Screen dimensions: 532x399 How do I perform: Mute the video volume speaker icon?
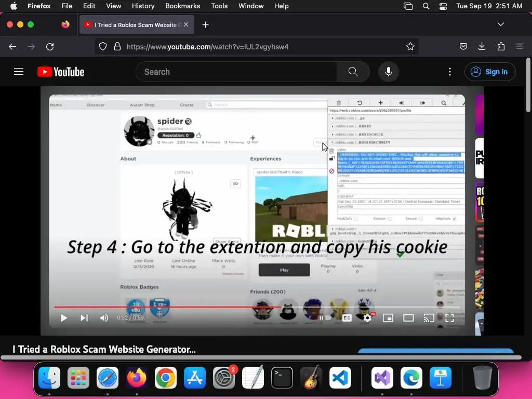[104, 318]
